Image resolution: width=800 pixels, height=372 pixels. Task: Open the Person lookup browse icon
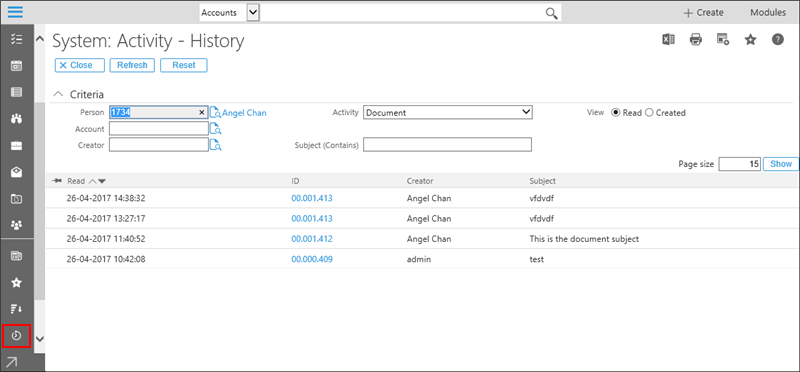[x=215, y=113]
